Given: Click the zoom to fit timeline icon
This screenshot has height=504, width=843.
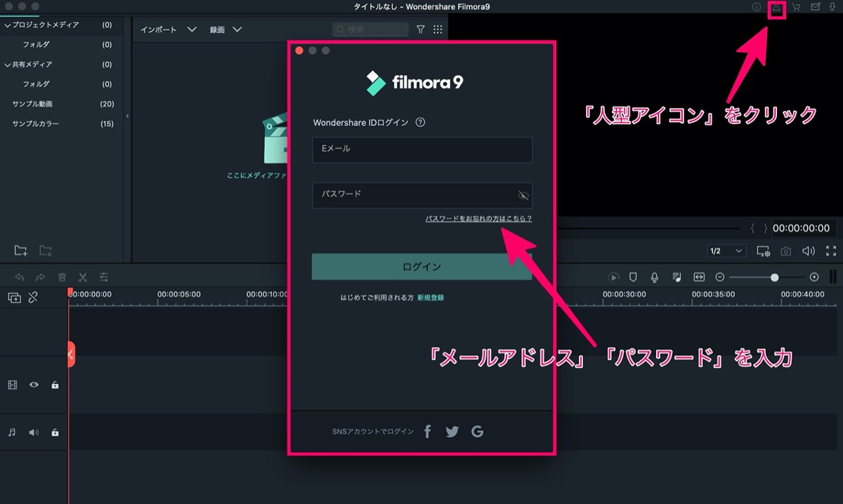Looking at the screenshot, I should pos(699,277).
